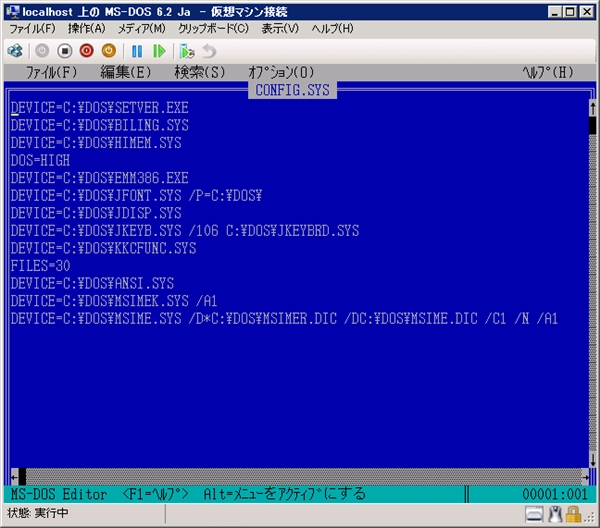Shut down the VM using the red icon

click(86, 51)
